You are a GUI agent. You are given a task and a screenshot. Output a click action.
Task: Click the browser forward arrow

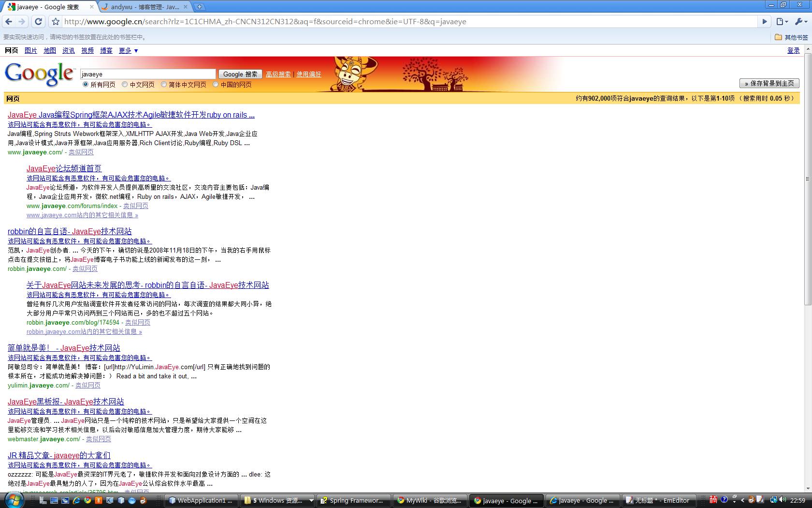[22, 21]
